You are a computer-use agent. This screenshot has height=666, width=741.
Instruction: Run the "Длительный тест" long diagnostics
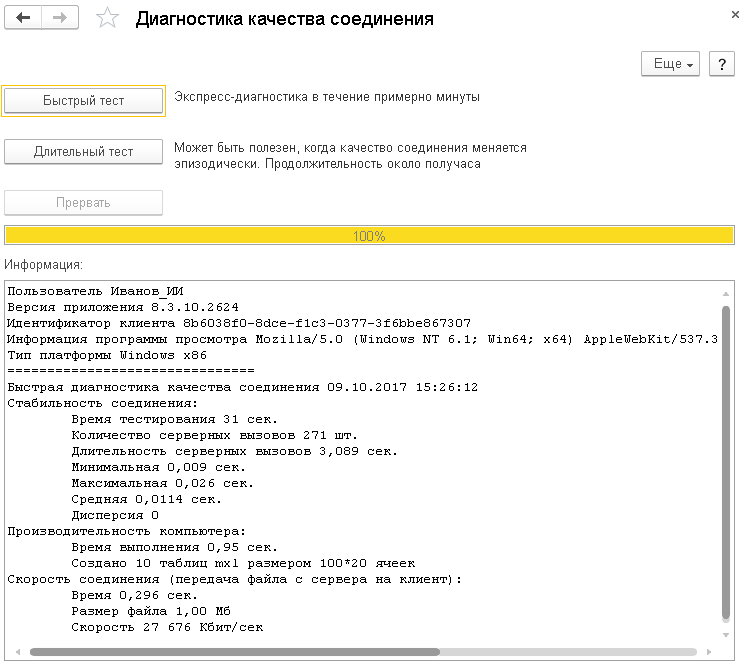coord(84,152)
